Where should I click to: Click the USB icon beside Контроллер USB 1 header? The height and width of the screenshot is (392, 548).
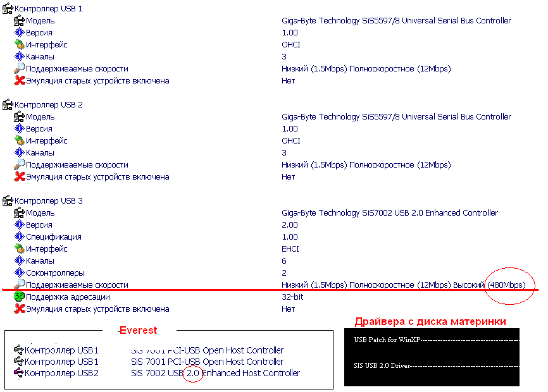(x=8, y=9)
